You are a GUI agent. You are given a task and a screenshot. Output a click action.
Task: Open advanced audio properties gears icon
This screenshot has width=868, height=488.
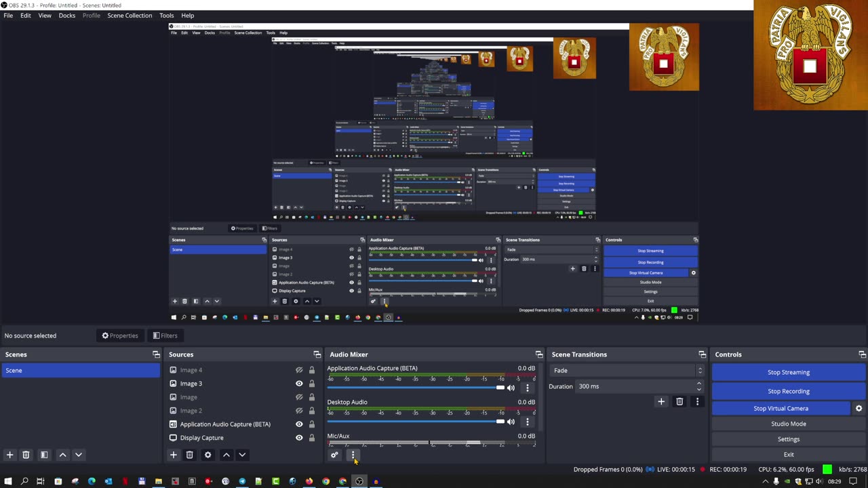pos(334,455)
